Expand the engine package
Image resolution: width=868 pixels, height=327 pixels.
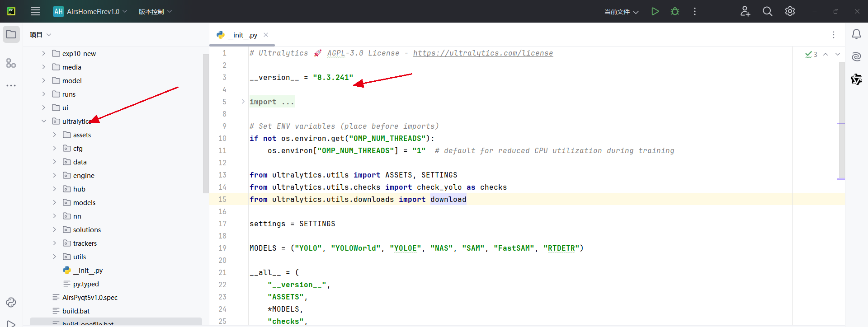(x=54, y=175)
